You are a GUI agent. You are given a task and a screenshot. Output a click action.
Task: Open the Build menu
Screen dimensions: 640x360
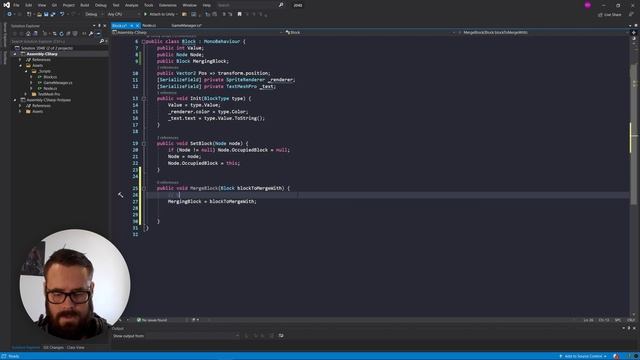pyautogui.click(x=84, y=5)
